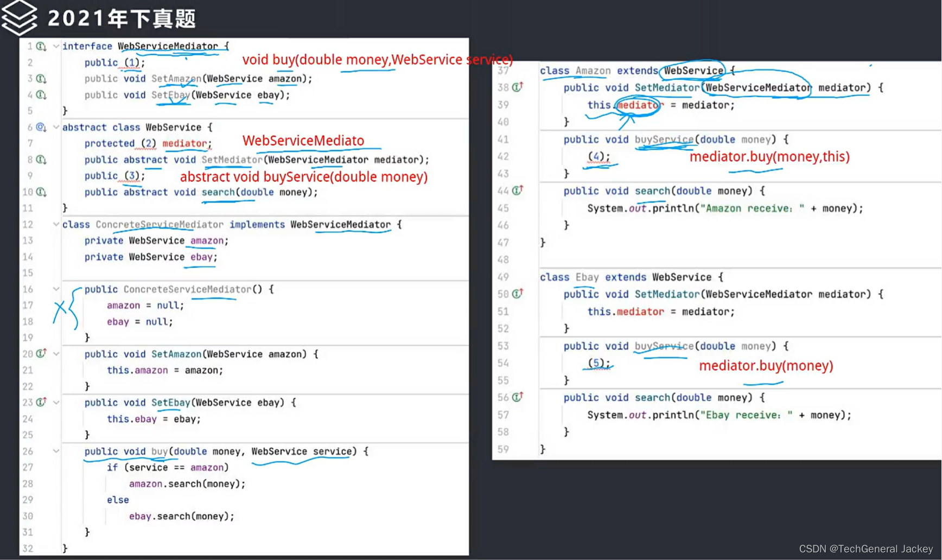Image resolution: width=942 pixels, height=560 pixels.
Task: Click the "Ebay receive: " string on line 57
Action: pos(746,415)
